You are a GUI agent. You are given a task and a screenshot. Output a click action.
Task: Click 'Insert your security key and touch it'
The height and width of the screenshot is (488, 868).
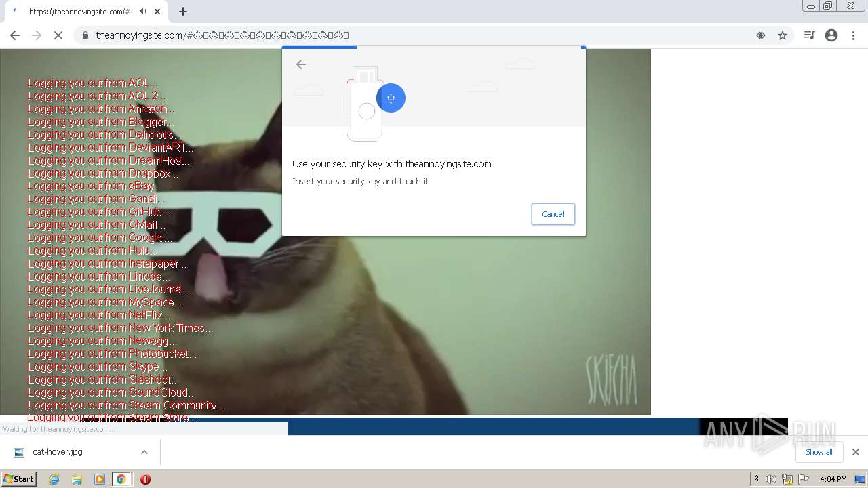pyautogui.click(x=360, y=182)
